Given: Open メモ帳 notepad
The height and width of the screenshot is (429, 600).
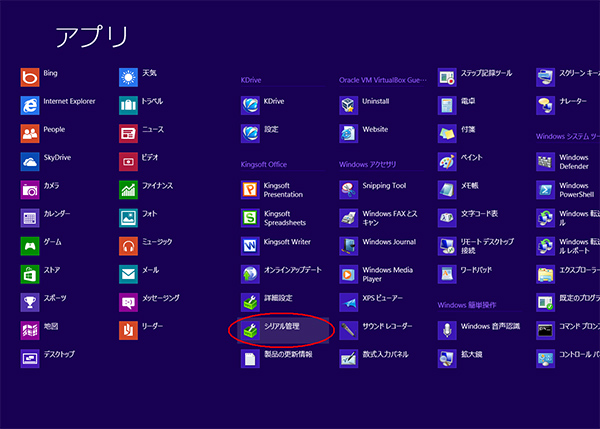Looking at the screenshot, I should pos(447,190).
